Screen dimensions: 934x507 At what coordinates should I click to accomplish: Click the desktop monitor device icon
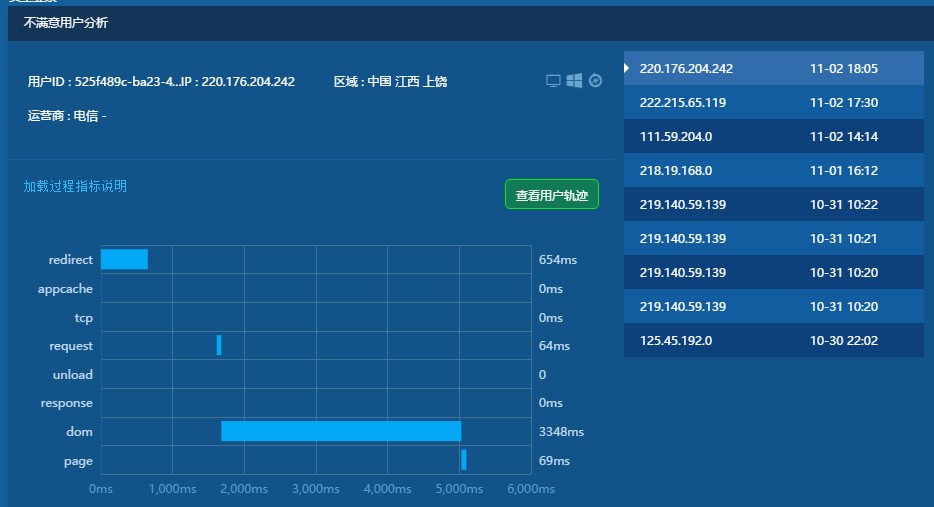coord(553,81)
